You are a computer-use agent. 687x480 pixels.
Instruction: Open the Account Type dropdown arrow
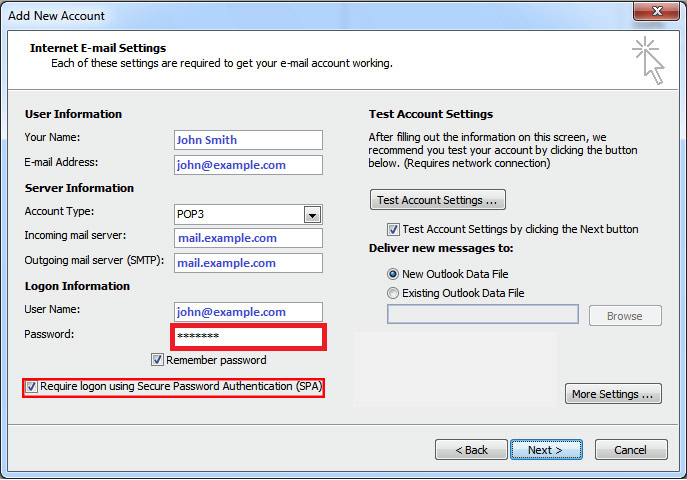[312, 215]
